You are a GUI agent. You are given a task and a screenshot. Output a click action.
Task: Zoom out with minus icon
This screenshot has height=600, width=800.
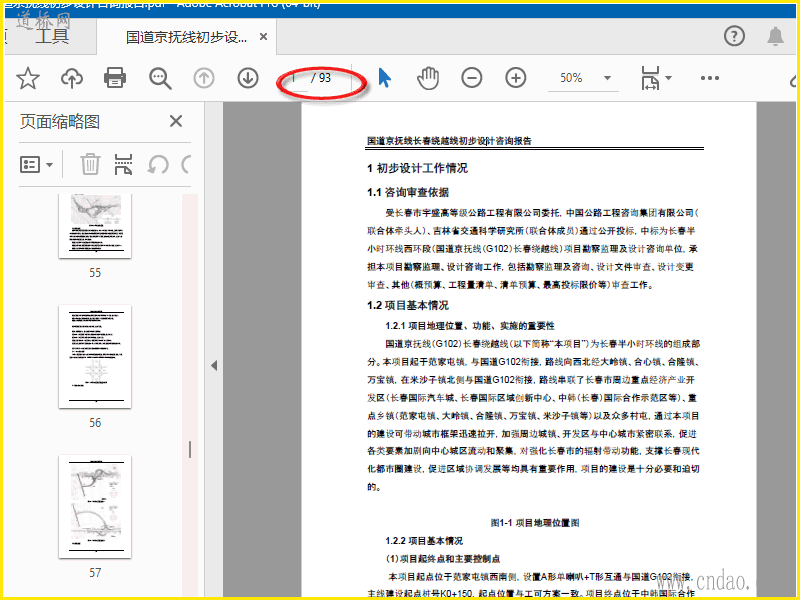(471, 78)
